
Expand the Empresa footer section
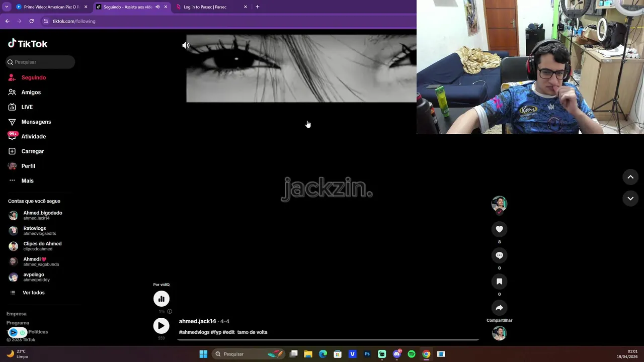tap(16, 314)
